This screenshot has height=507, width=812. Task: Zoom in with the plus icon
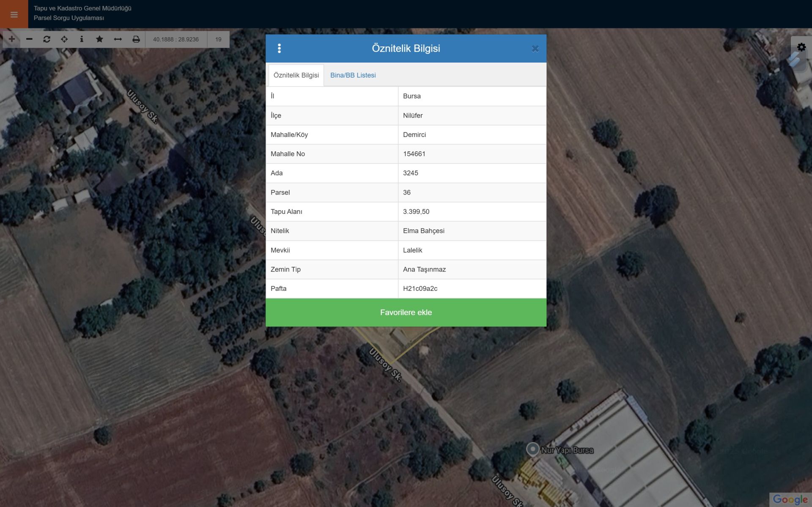(12, 39)
